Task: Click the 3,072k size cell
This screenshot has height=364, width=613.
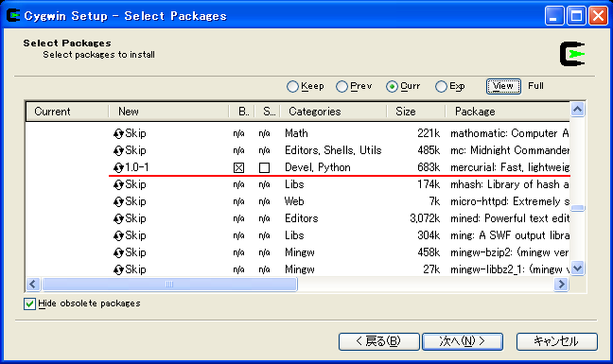Action: pos(425,218)
